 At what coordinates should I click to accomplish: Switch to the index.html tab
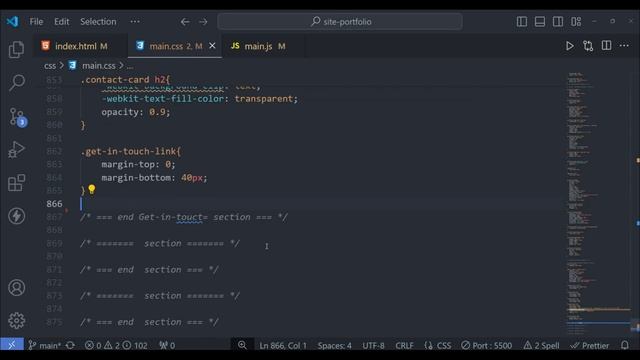[x=80, y=46]
